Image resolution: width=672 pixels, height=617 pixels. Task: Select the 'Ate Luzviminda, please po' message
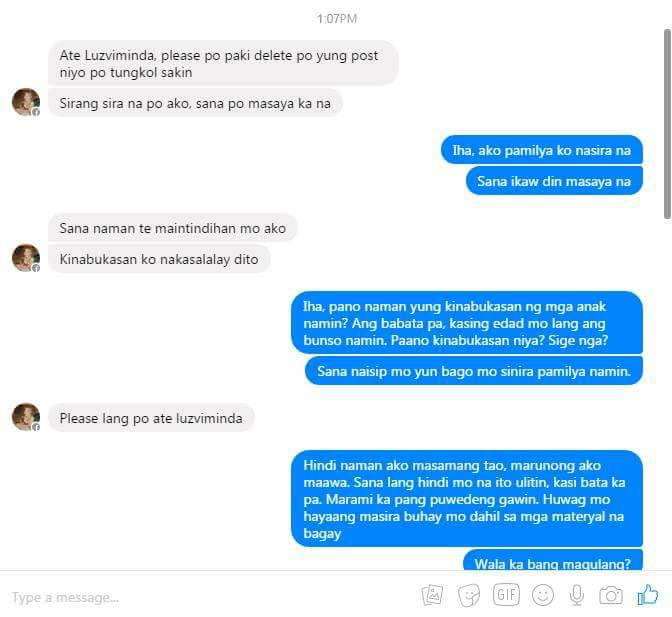click(x=223, y=63)
